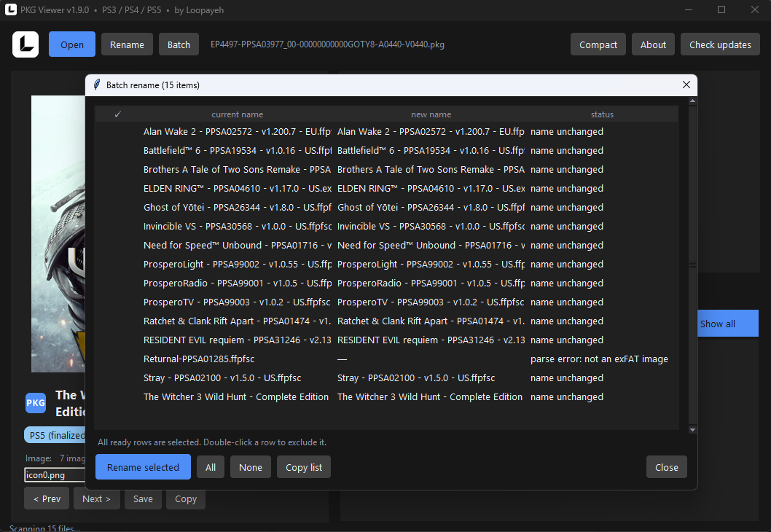Select the Brothers A Tale of Two Sons row
The width and height of the screenshot is (771, 532).
(x=386, y=169)
